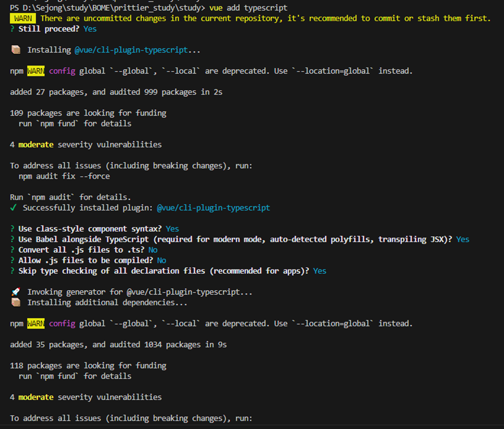Click the 'npm audit fix --force' command text
Image resolution: width=504 pixels, height=429 pixels.
click(x=64, y=176)
